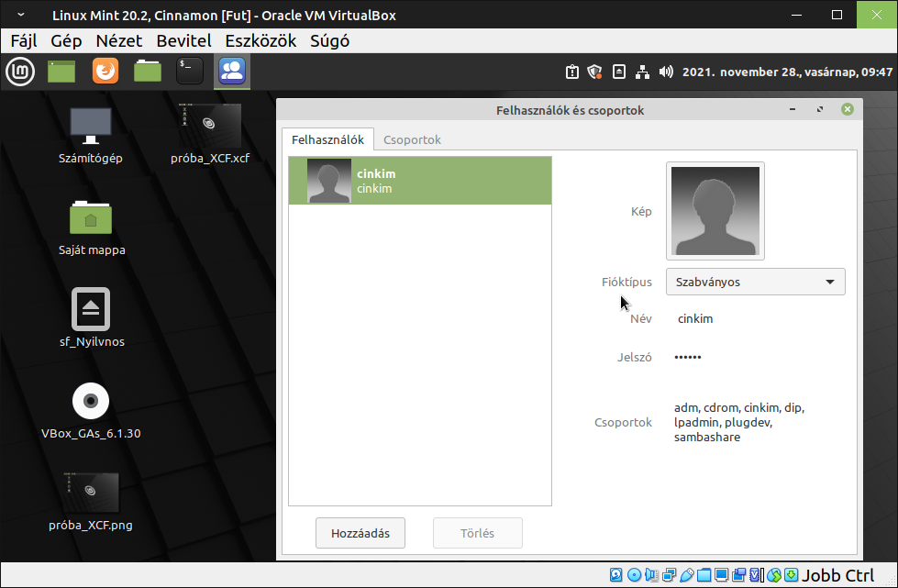Viewport: 898px width, 588px height.
Task: Select the próba_XCF.png desktop file
Action: [x=91, y=502]
